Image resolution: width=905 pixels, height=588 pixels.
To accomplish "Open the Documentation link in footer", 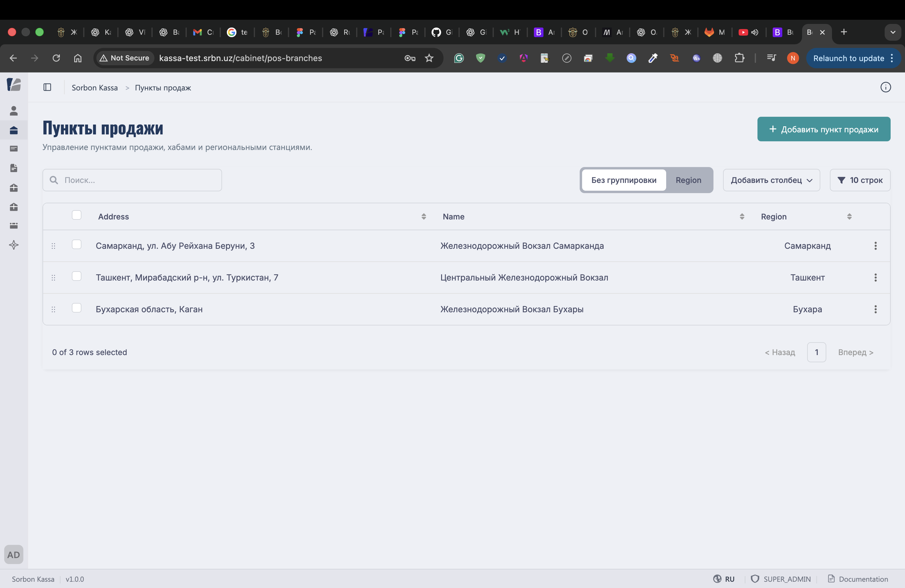I will click(x=858, y=579).
